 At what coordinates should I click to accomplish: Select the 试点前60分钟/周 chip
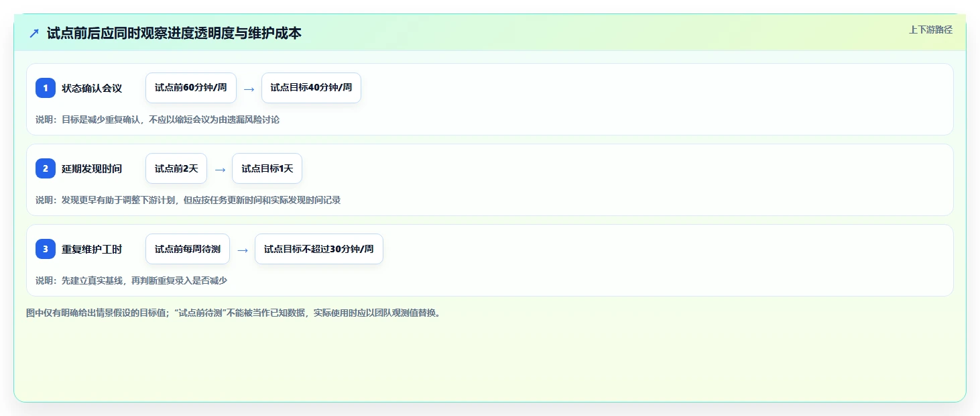coord(191,88)
